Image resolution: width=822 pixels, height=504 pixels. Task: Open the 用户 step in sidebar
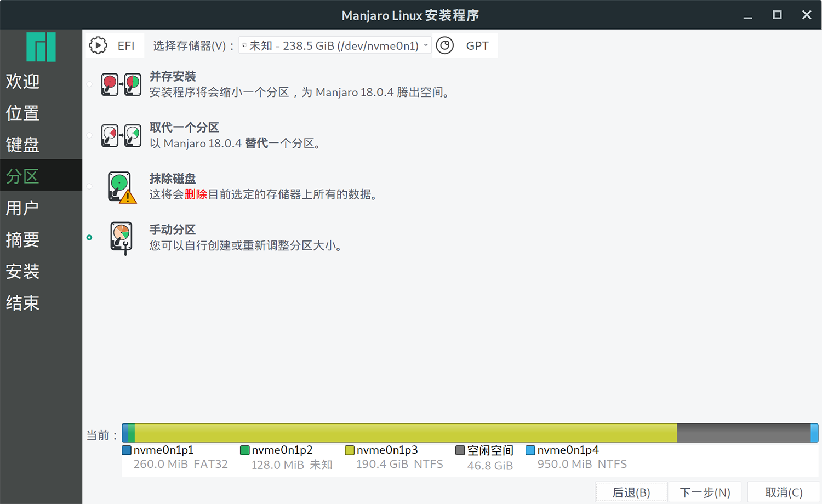tap(22, 208)
